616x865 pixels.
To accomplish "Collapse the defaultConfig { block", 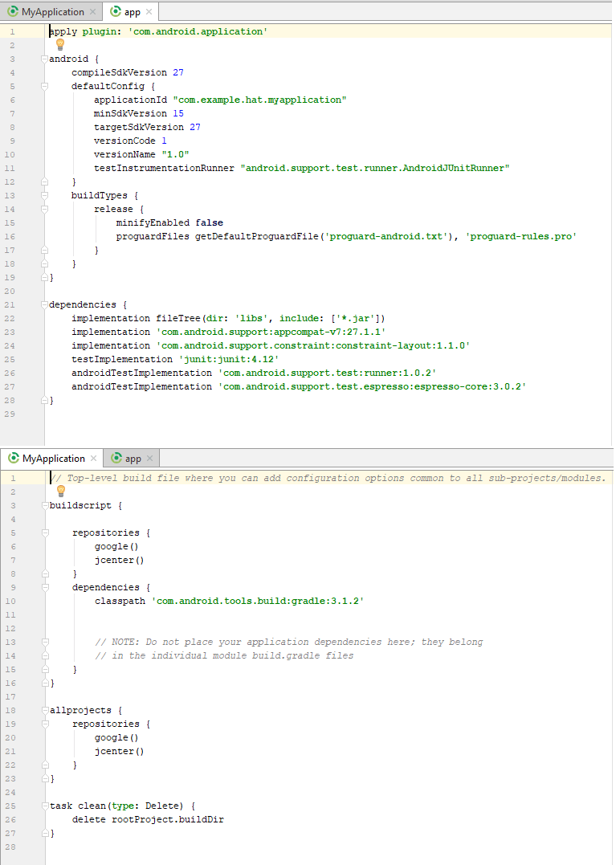I will click(x=45, y=86).
